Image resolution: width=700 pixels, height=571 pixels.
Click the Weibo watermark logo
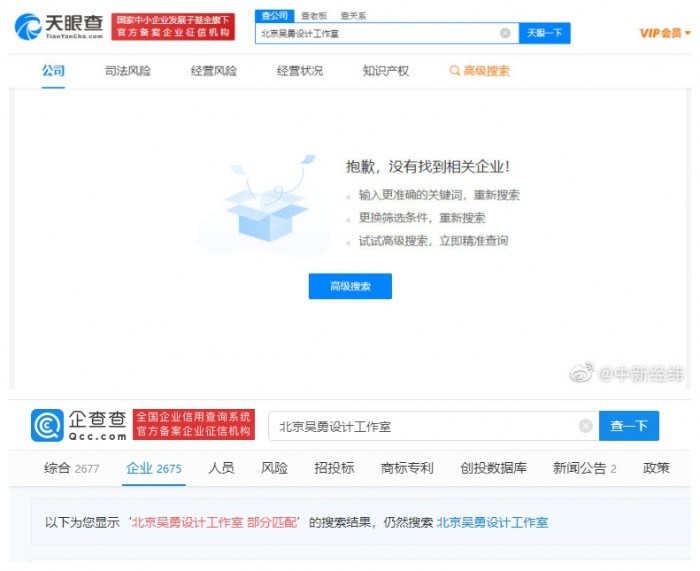[582, 373]
